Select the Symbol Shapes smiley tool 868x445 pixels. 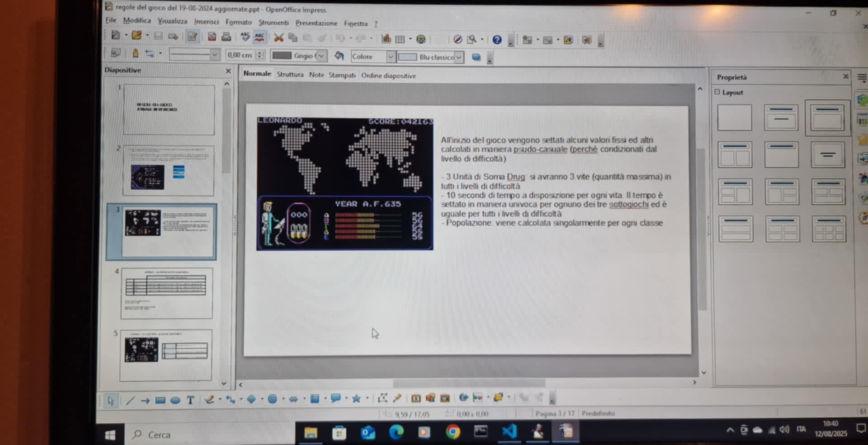(x=272, y=399)
